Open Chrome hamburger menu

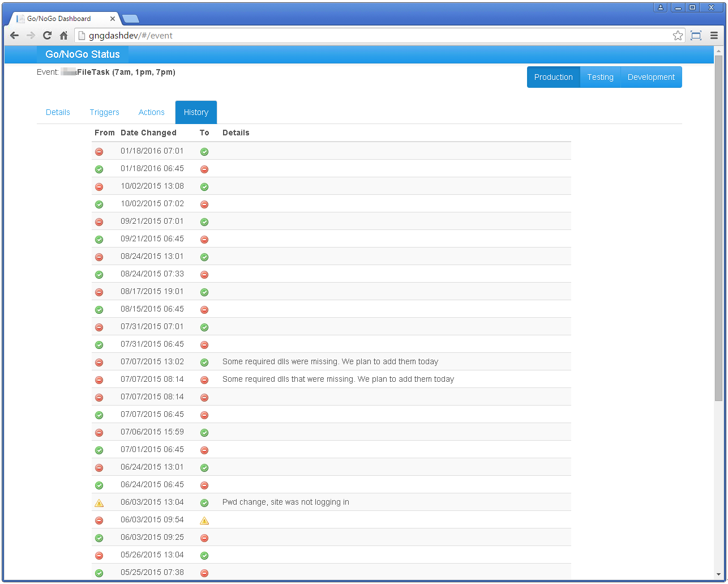(714, 36)
